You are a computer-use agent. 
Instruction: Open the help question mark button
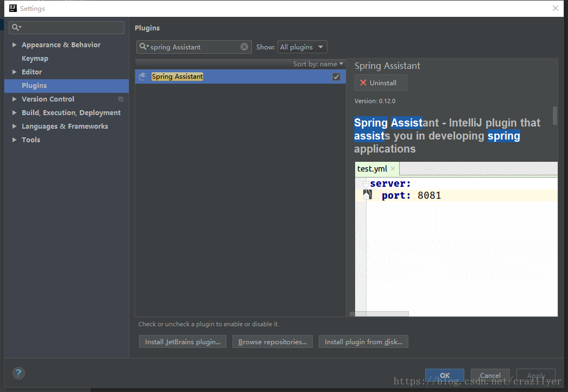(x=18, y=373)
